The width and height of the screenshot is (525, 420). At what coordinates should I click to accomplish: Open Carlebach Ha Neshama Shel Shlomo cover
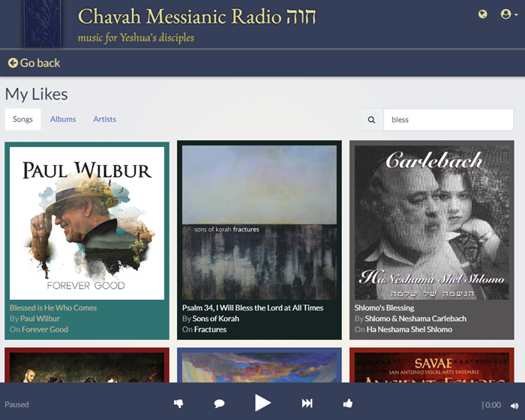[432, 223]
